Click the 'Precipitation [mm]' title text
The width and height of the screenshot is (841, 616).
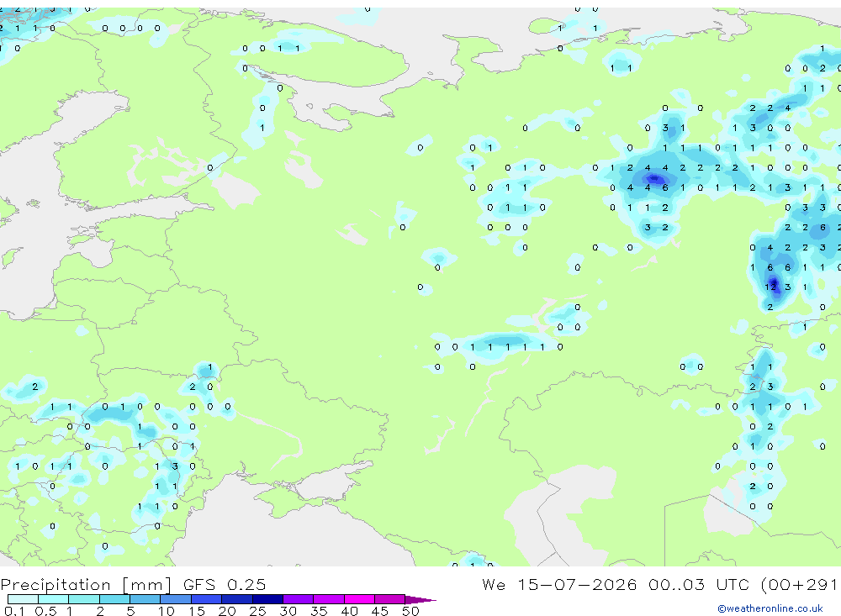pyautogui.click(x=87, y=584)
